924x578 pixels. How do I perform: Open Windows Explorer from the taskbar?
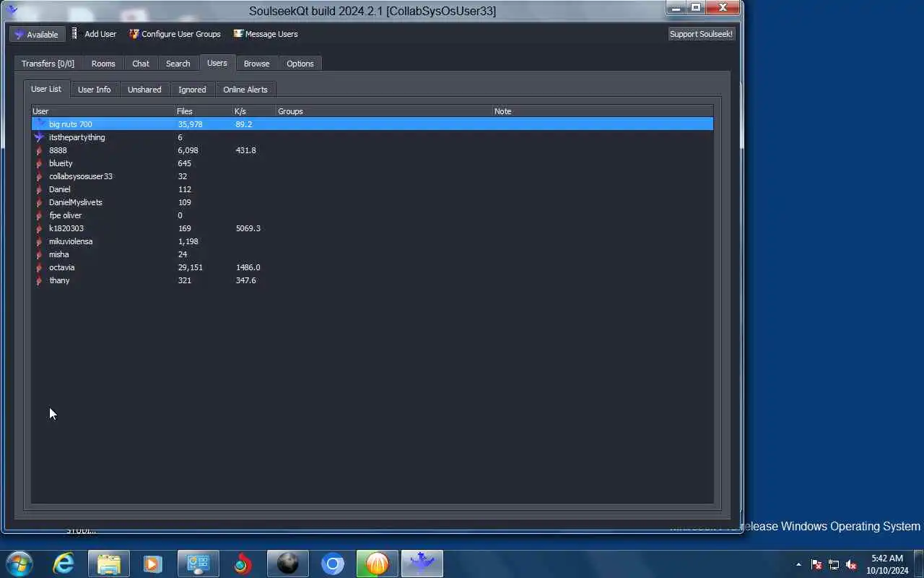109,564
